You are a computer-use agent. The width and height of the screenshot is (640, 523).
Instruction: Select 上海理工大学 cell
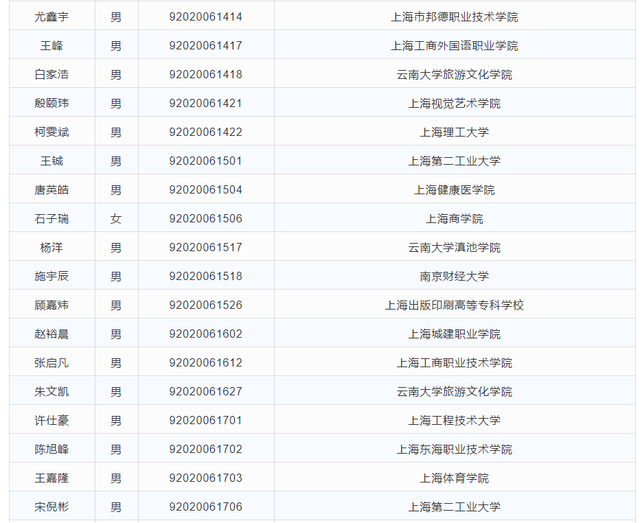454,132
